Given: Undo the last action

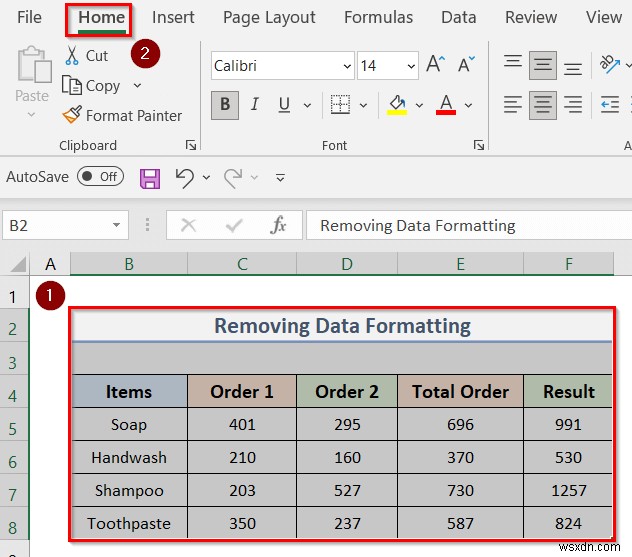Looking at the screenshot, I should 185,178.
